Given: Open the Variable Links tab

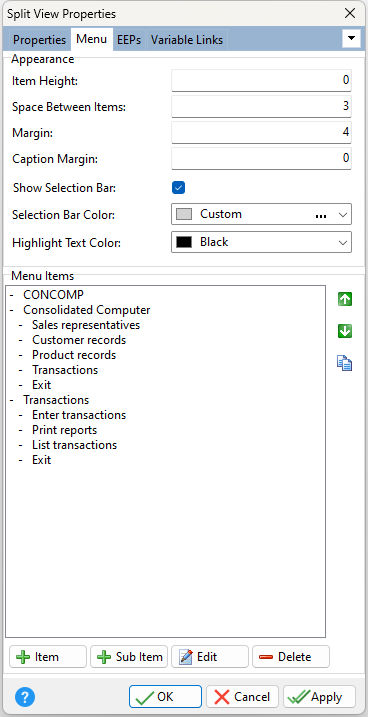Looking at the screenshot, I should tap(187, 40).
